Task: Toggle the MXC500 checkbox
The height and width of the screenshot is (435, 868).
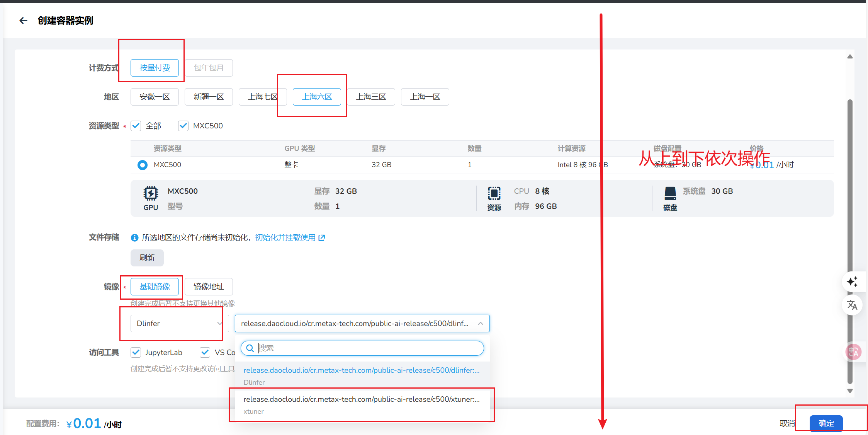Action: click(183, 126)
